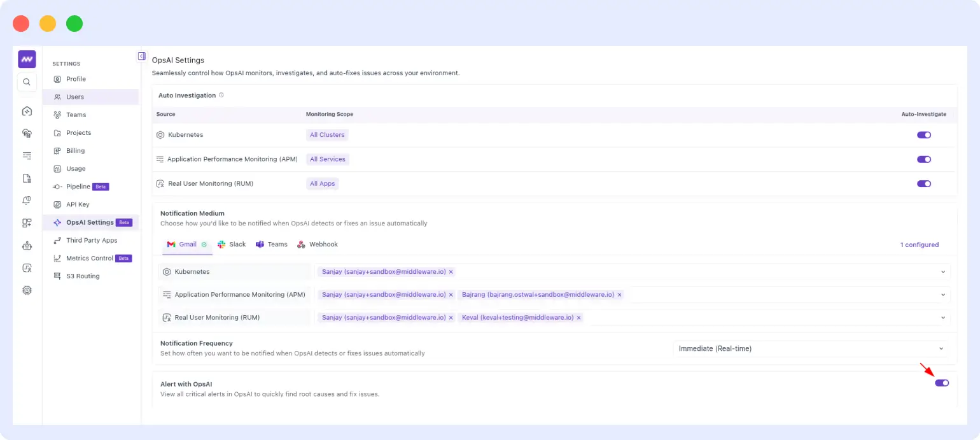Toggle Auto-Investigate for Kubernetes

pyautogui.click(x=924, y=135)
